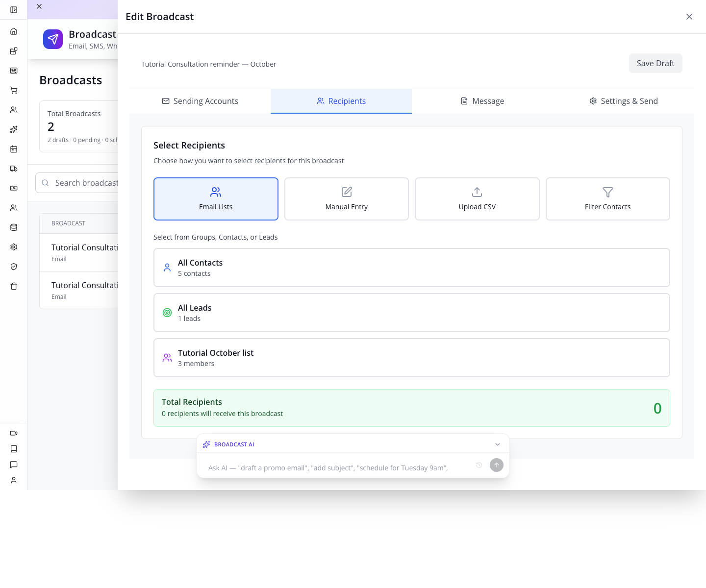Collapse the Broadcast AI panel chevron
This screenshot has width=706, height=588.
(498, 444)
